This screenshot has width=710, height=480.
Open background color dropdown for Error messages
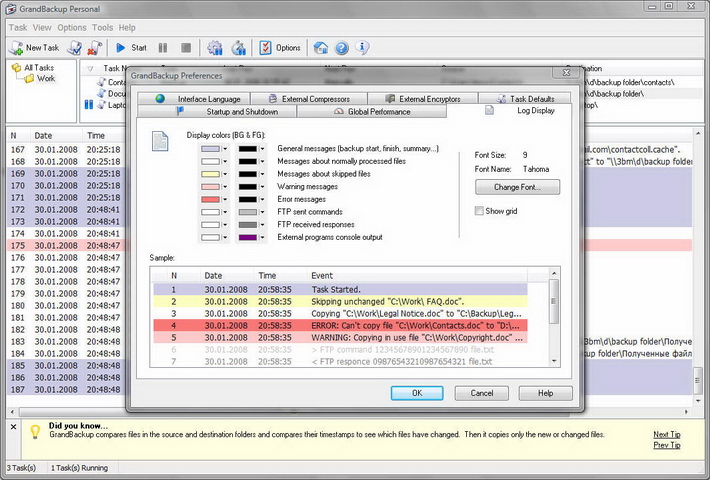225,199
